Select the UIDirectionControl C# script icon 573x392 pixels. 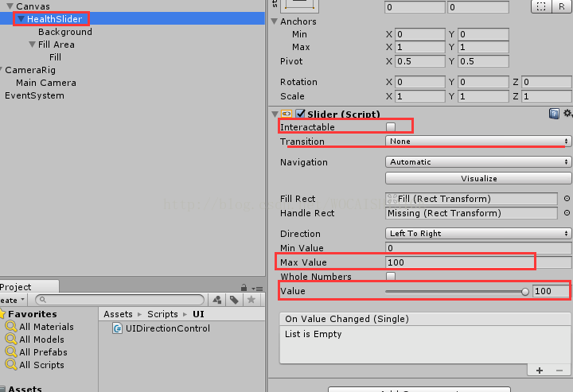pyautogui.click(x=117, y=328)
